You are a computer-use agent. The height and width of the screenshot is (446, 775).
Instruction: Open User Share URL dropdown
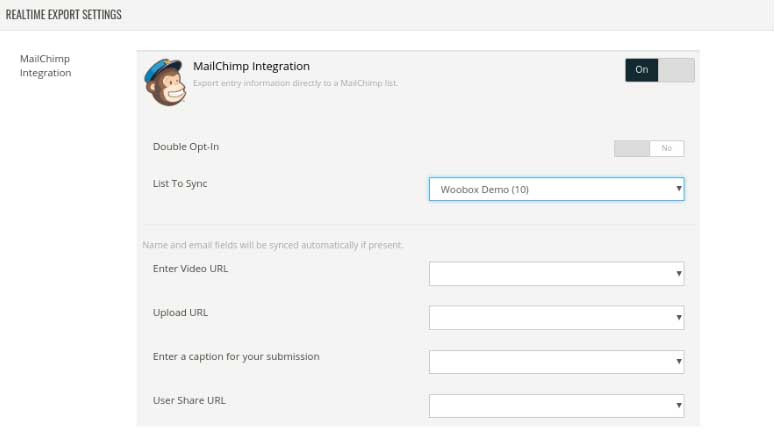coord(557,405)
